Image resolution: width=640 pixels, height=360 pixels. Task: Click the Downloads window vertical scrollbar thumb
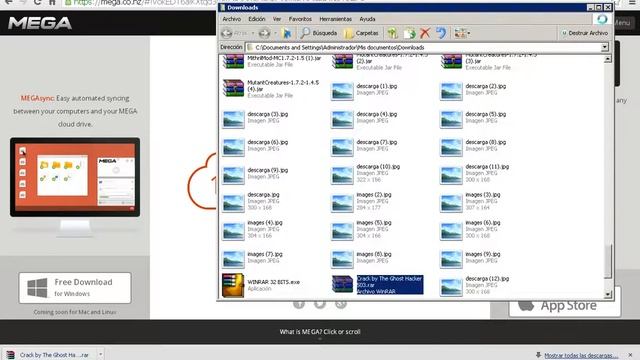click(608, 261)
